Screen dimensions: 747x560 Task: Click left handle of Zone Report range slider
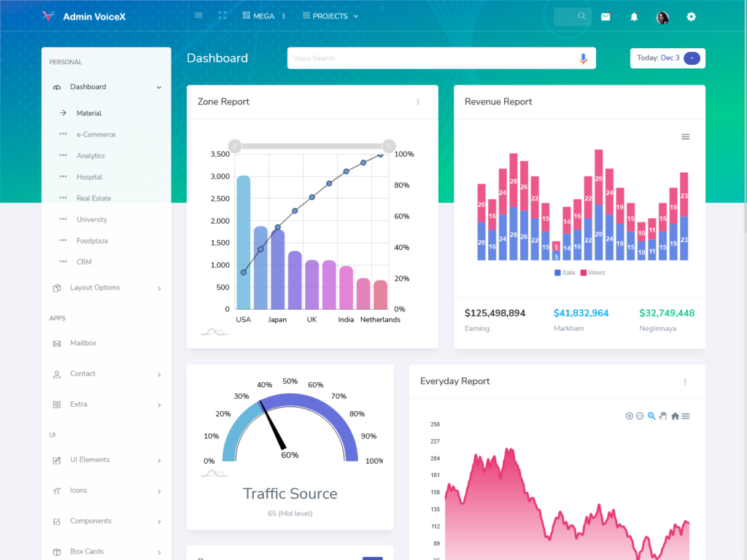pyautogui.click(x=235, y=146)
